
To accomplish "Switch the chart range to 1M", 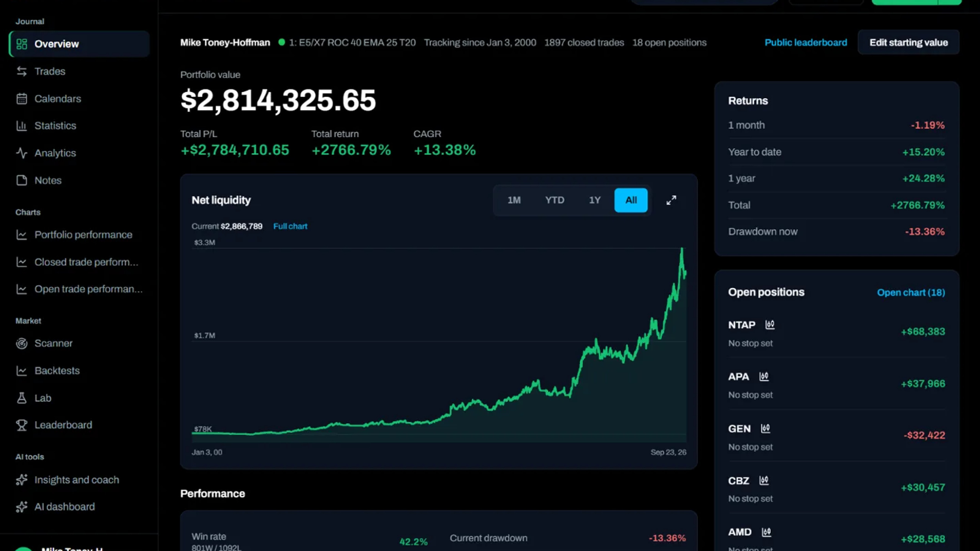I will pos(514,200).
